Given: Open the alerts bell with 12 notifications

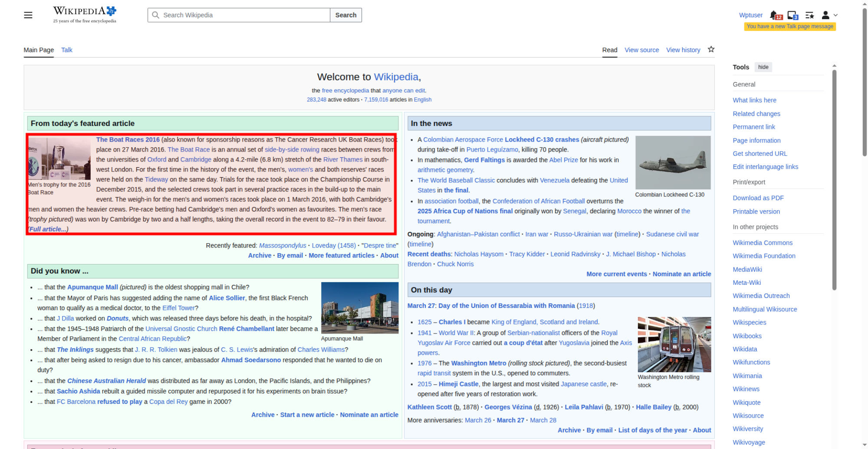Looking at the screenshot, I should click(x=775, y=15).
